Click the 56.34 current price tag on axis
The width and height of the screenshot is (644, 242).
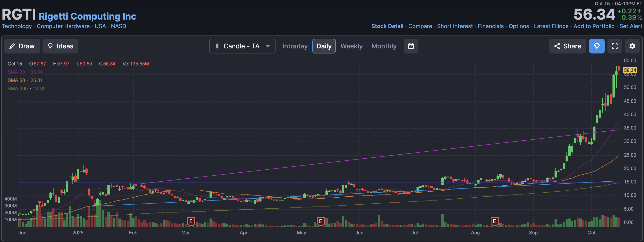point(630,70)
